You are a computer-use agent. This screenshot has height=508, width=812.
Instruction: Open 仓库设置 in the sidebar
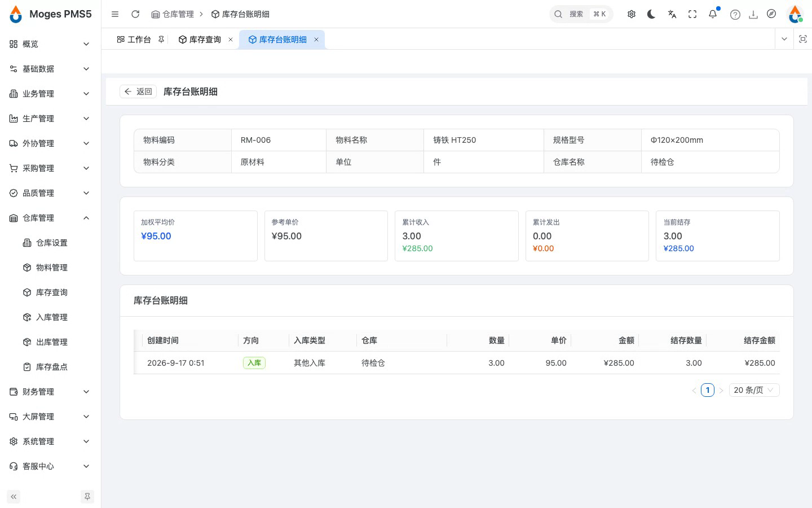(51, 243)
